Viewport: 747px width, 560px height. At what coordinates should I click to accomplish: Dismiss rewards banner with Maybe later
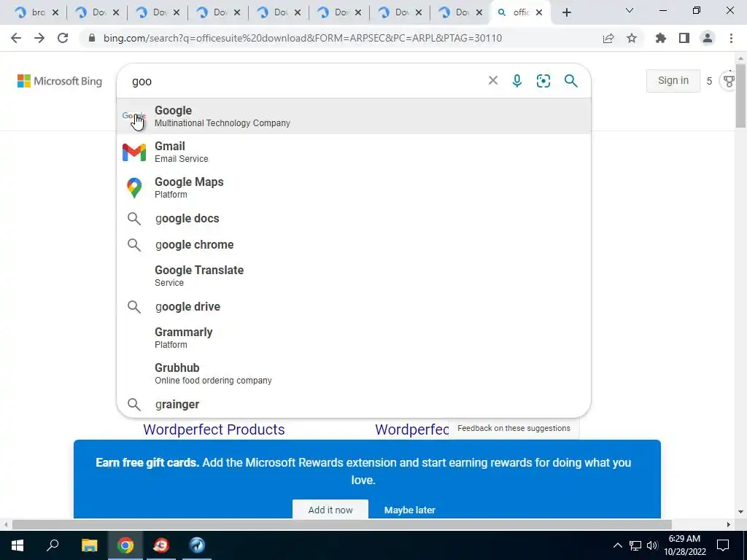click(410, 510)
